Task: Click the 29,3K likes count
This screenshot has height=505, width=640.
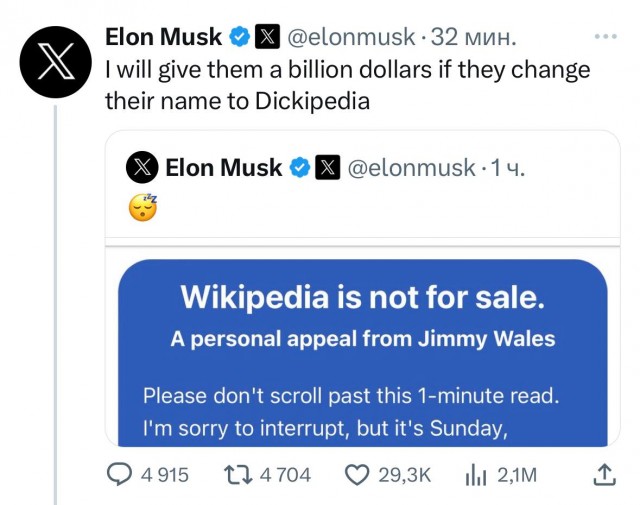Action: (x=404, y=475)
